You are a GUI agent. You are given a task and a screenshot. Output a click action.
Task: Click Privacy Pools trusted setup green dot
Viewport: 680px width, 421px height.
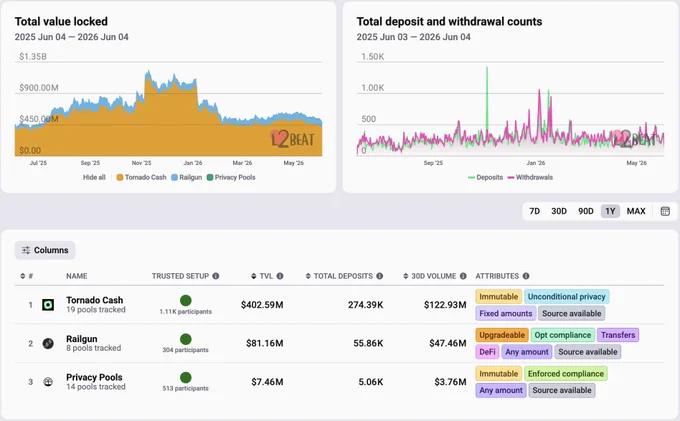point(186,377)
